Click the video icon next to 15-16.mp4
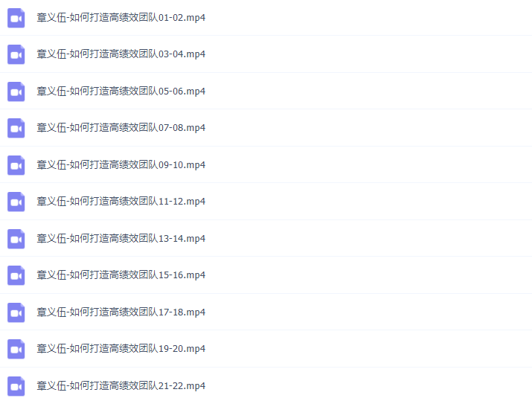 (16, 275)
